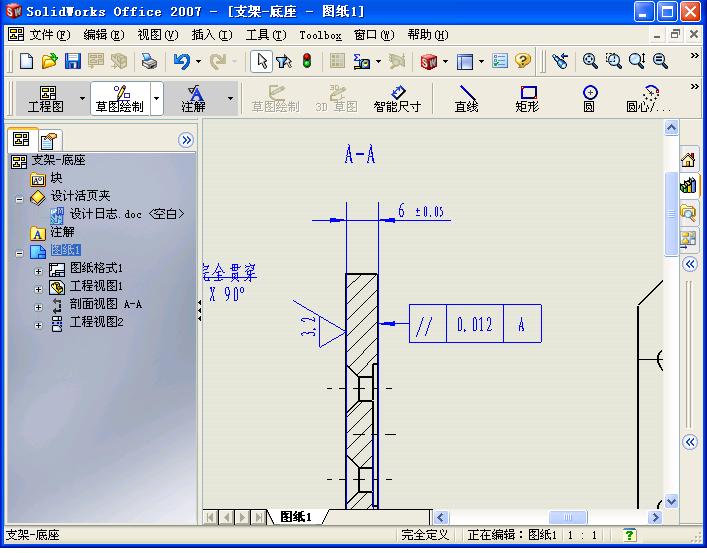
Task: Open the 工具(T) menu
Action: [x=266, y=35]
